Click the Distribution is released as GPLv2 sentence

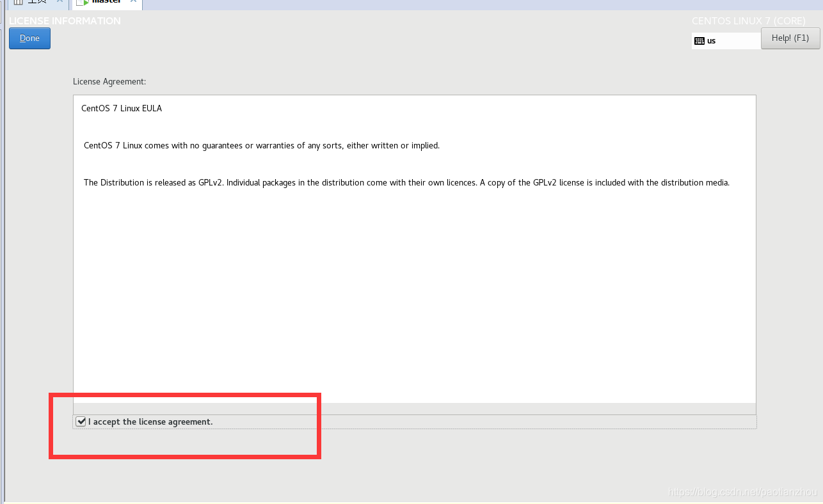pos(406,183)
